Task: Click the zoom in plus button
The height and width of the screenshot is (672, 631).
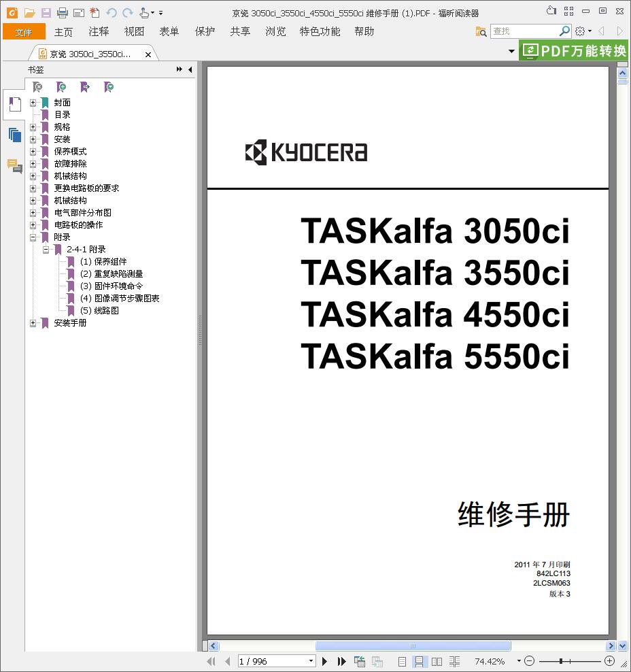Action: pos(609,661)
